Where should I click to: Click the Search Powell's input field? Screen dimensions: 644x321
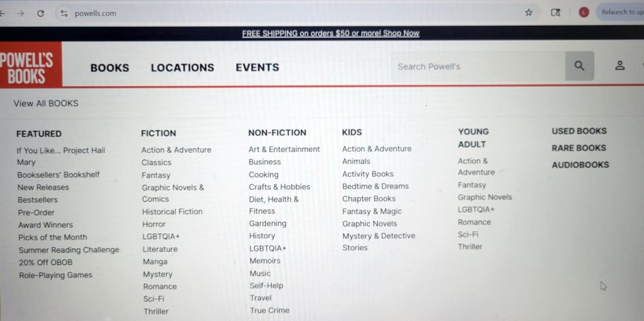point(478,67)
